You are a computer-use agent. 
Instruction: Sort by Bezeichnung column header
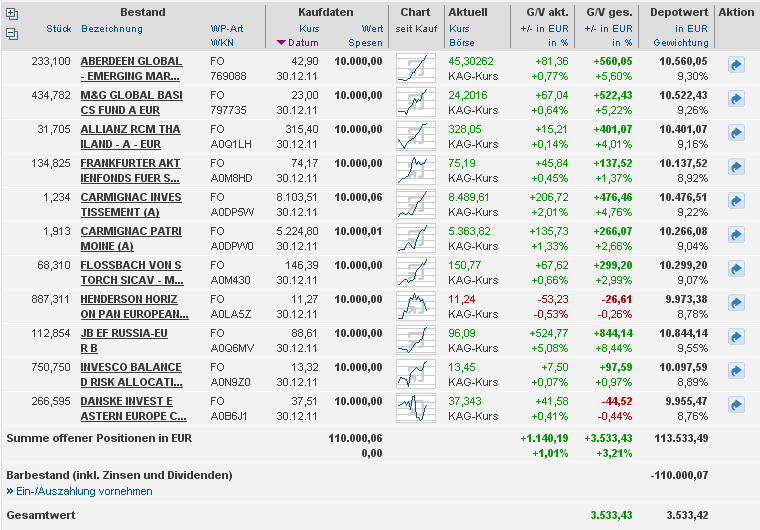tap(112, 29)
